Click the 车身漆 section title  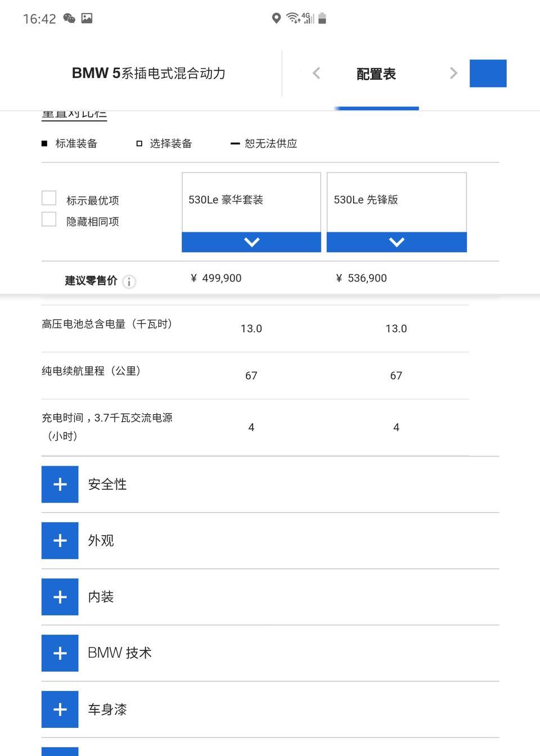click(x=107, y=709)
